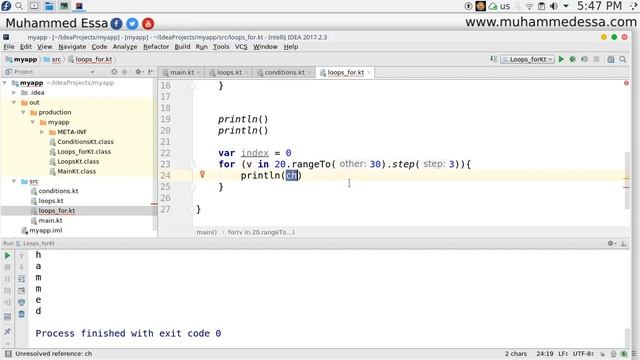This screenshot has height=360, width=640.
Task: Click myapp in the navigation breadcrumb
Action: coord(25,60)
